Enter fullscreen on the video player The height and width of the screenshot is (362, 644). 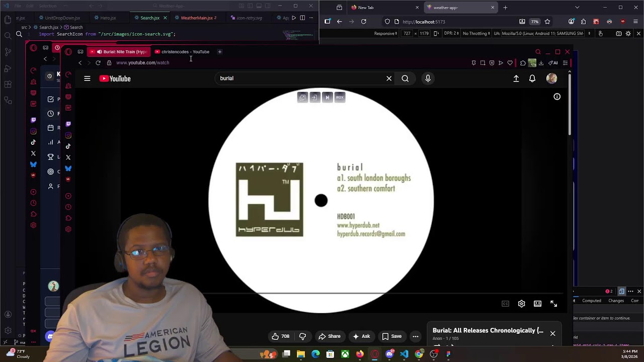point(554,304)
